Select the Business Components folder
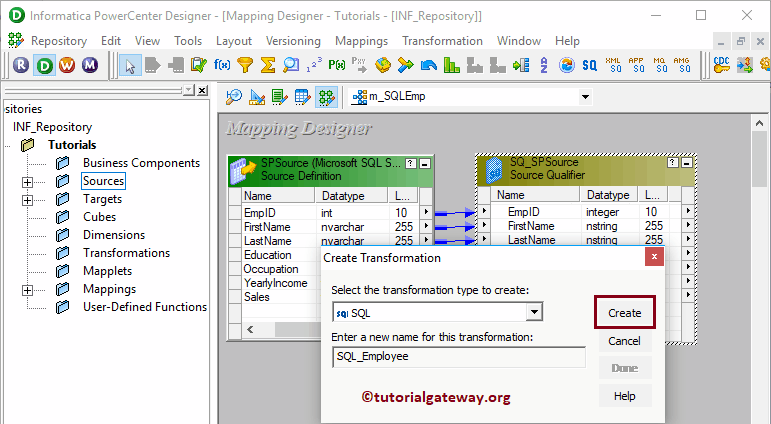The image size is (771, 424). (x=141, y=163)
